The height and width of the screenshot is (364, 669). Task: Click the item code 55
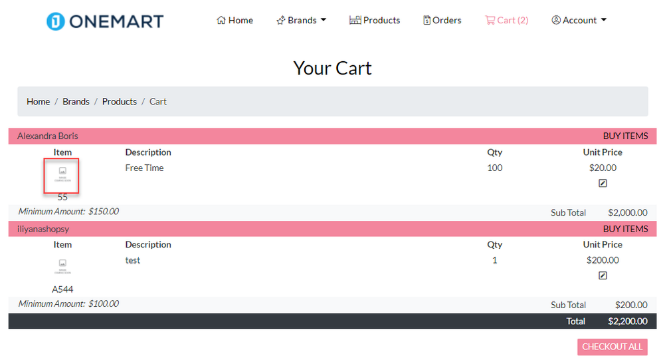click(x=62, y=197)
